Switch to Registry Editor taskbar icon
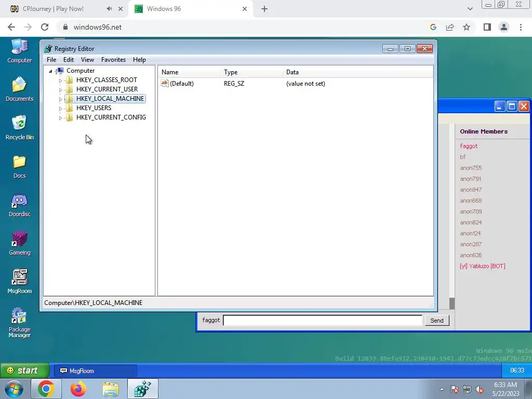 pos(143,389)
